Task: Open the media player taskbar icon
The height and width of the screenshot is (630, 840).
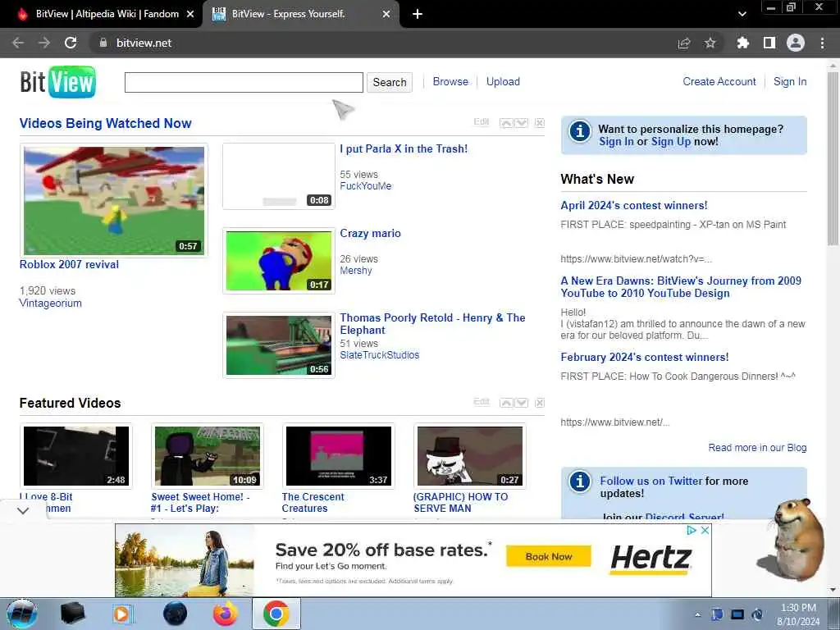Action: (x=122, y=614)
